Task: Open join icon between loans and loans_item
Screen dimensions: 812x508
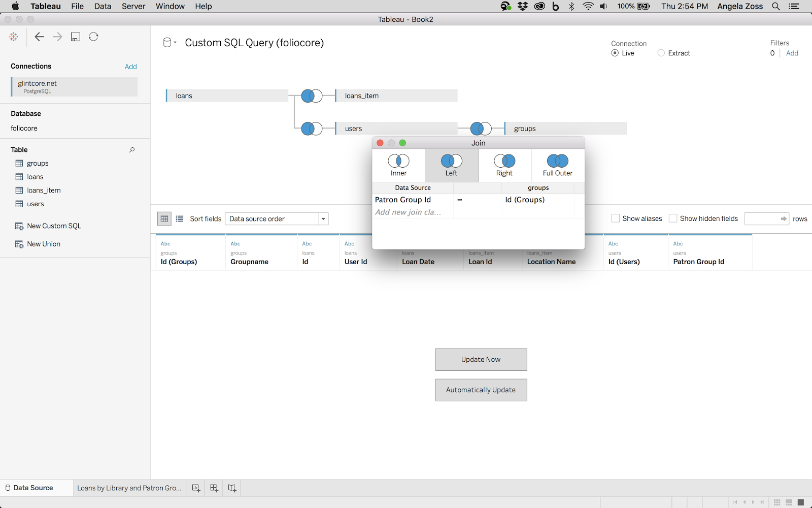Action: point(312,96)
